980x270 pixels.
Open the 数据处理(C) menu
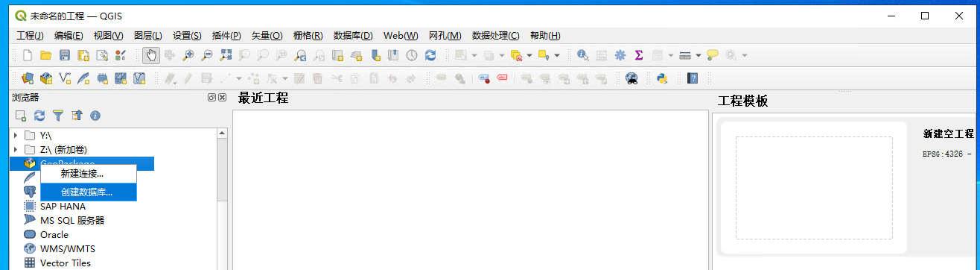[x=495, y=35]
